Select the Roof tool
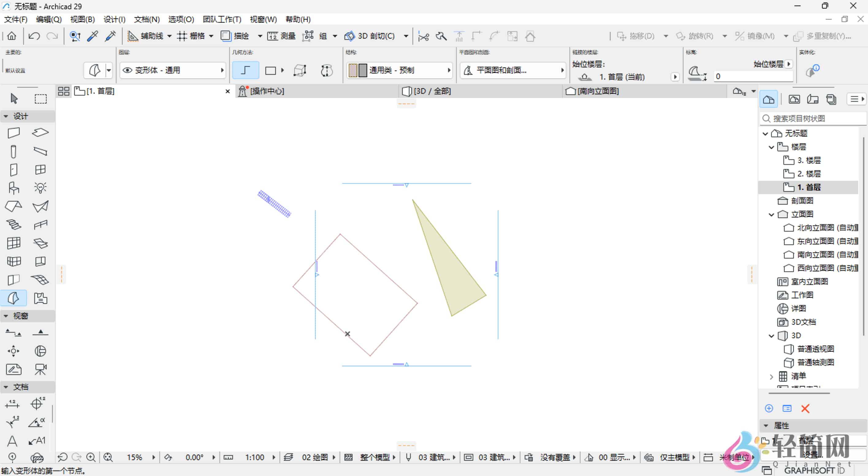Screen dimensions: 868x476 13,206
